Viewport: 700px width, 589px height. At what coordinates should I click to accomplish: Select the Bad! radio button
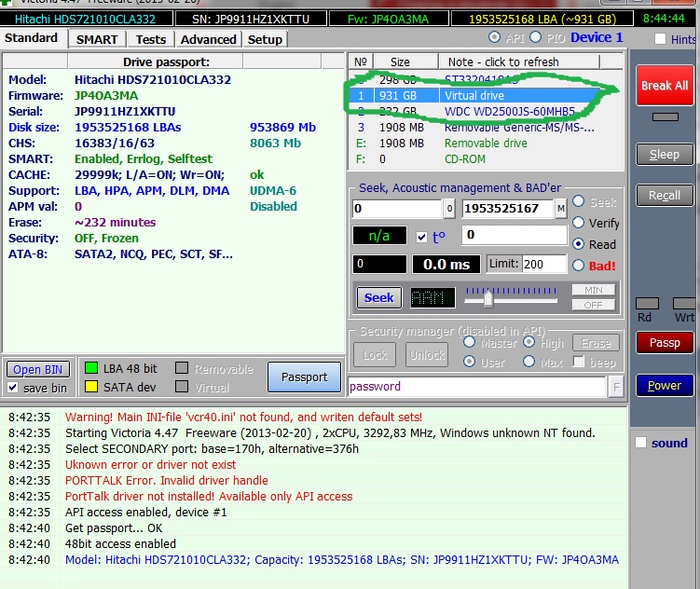point(578,266)
